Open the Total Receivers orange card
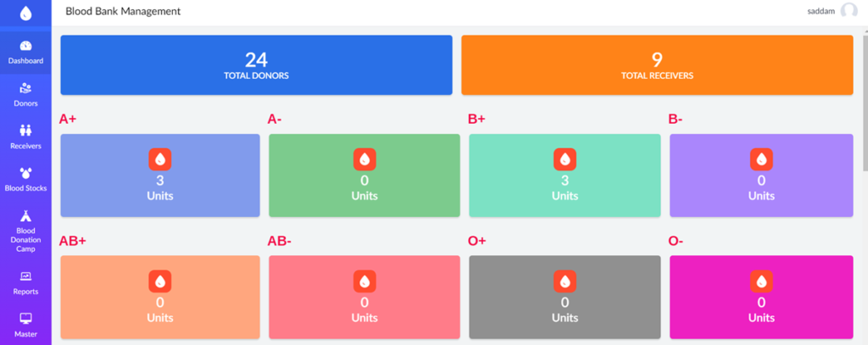The height and width of the screenshot is (345, 868). point(657,64)
